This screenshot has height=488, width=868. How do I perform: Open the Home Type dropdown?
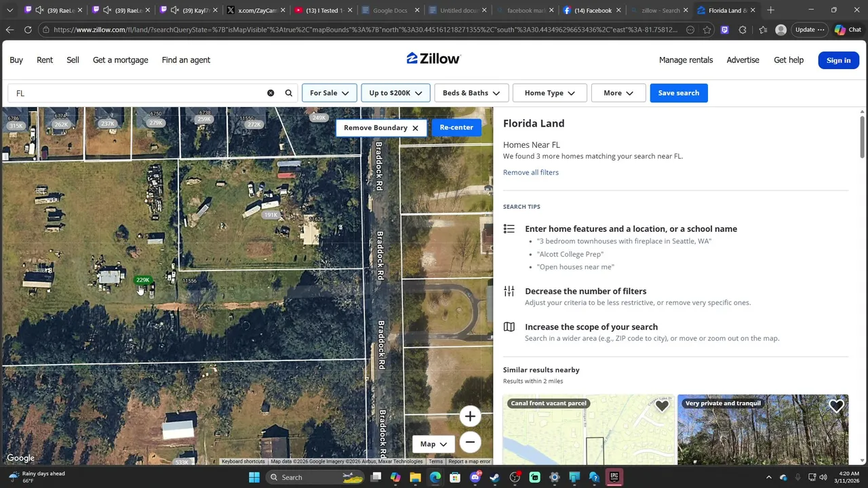[549, 93]
